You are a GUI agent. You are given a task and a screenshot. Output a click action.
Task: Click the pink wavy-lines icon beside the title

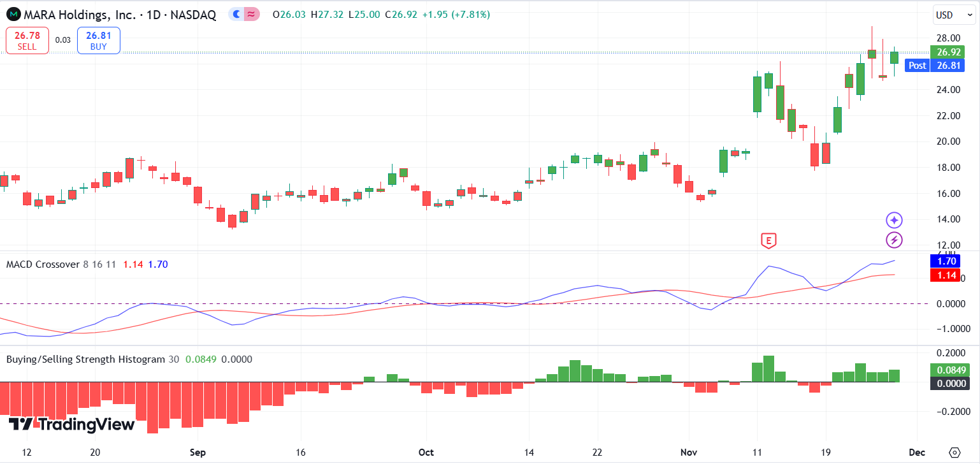[x=252, y=14]
